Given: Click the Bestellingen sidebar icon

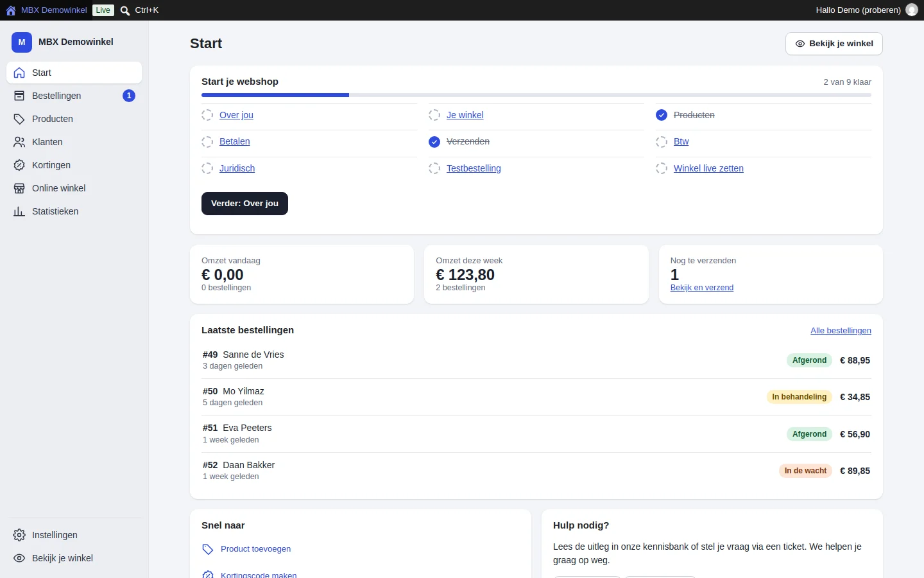Looking at the screenshot, I should click(x=19, y=96).
